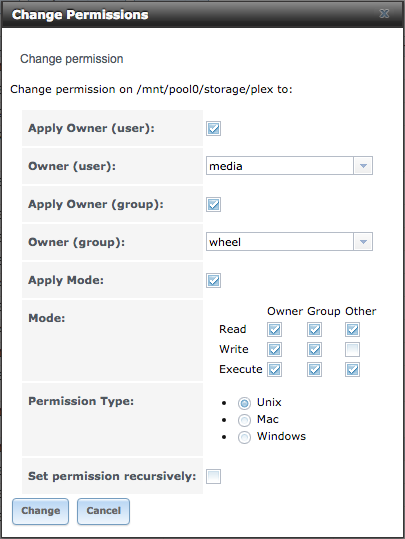Image resolution: width=405 pixels, height=539 pixels.
Task: Disable Owner Write permission
Action: click(x=274, y=350)
